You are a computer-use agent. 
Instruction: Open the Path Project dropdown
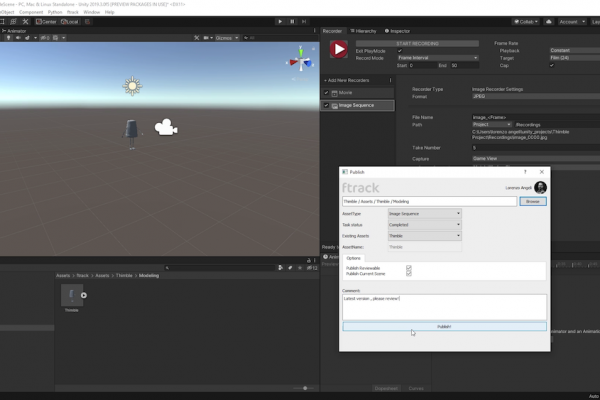491,125
